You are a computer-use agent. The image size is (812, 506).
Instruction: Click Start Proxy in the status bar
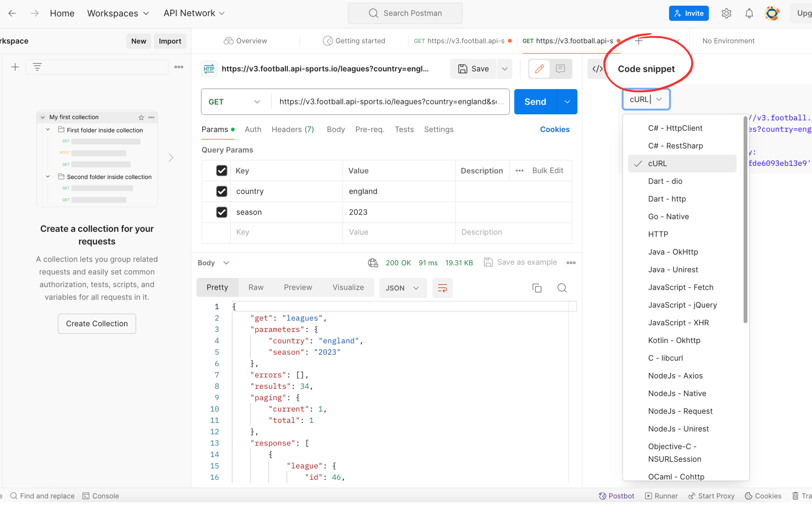tap(712, 496)
